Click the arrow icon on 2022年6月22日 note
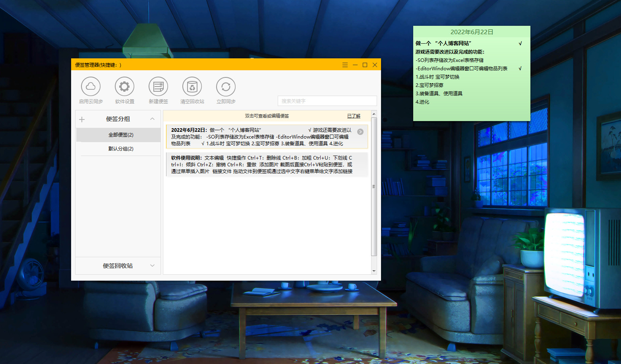Viewport: 621px width, 364px height. pyautogui.click(x=360, y=132)
